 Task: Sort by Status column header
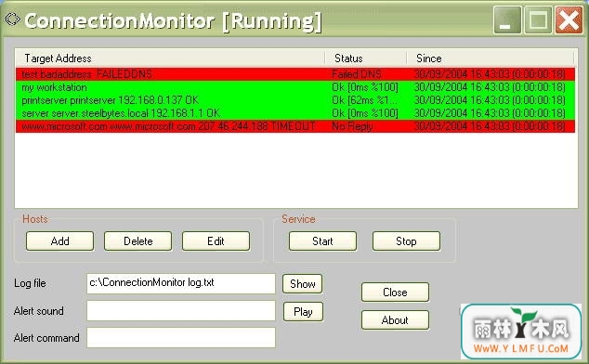pyautogui.click(x=366, y=58)
